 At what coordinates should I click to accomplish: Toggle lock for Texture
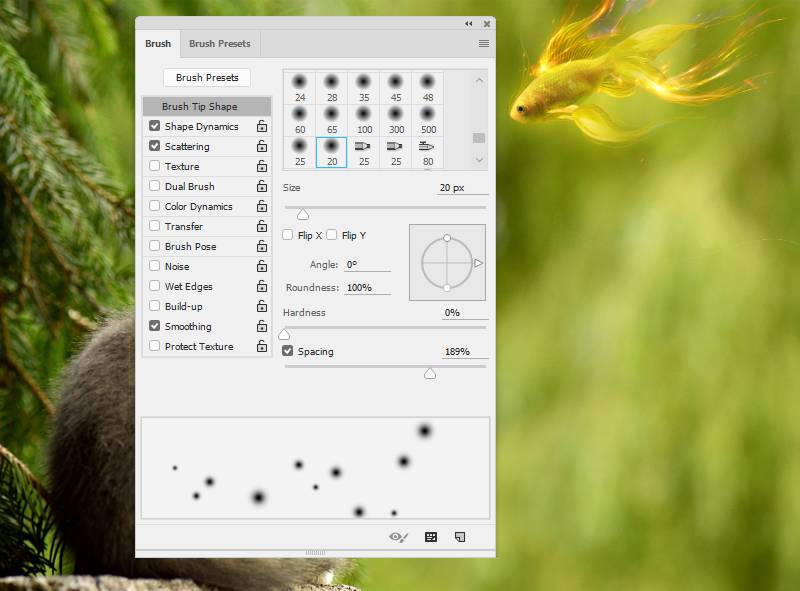pyautogui.click(x=262, y=166)
